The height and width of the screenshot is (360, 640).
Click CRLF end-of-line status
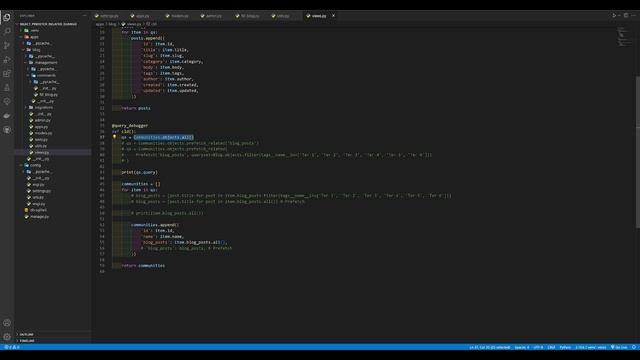click(551, 347)
